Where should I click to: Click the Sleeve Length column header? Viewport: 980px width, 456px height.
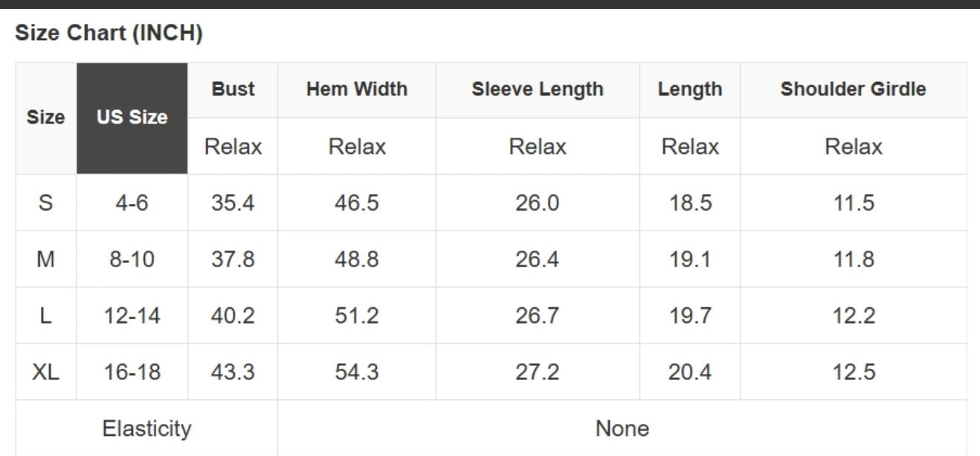click(538, 89)
